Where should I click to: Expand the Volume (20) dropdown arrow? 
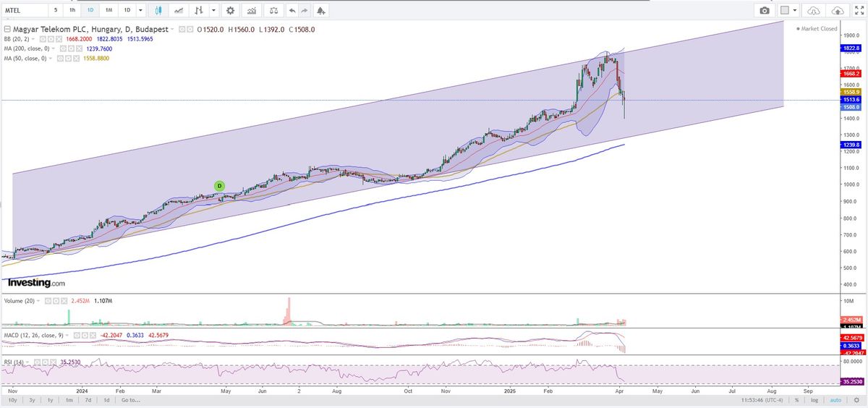coord(38,301)
